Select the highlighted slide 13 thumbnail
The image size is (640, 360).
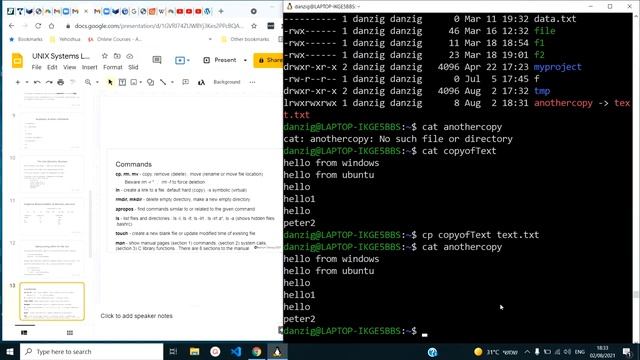coord(52,301)
